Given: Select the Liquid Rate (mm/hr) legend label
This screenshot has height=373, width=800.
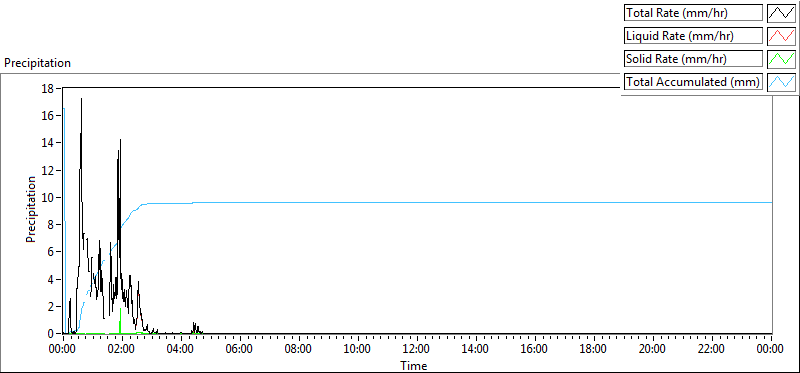Looking at the screenshot, I should pos(693,36).
